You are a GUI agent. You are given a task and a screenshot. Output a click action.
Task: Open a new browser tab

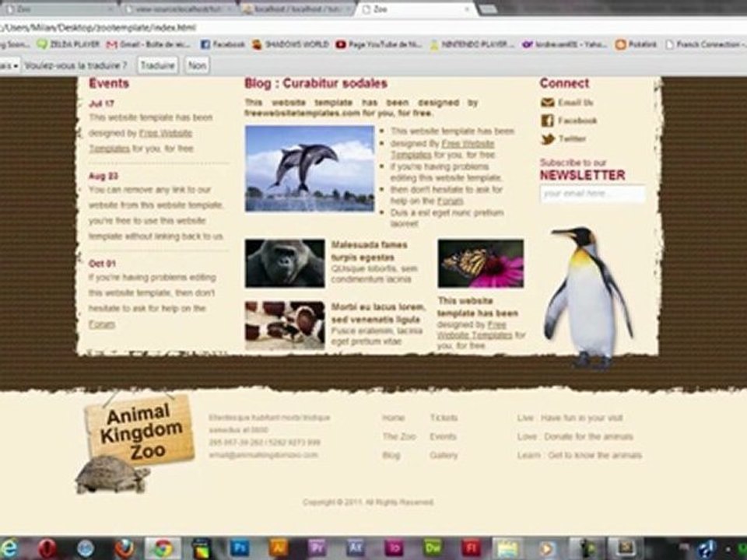[487, 9]
